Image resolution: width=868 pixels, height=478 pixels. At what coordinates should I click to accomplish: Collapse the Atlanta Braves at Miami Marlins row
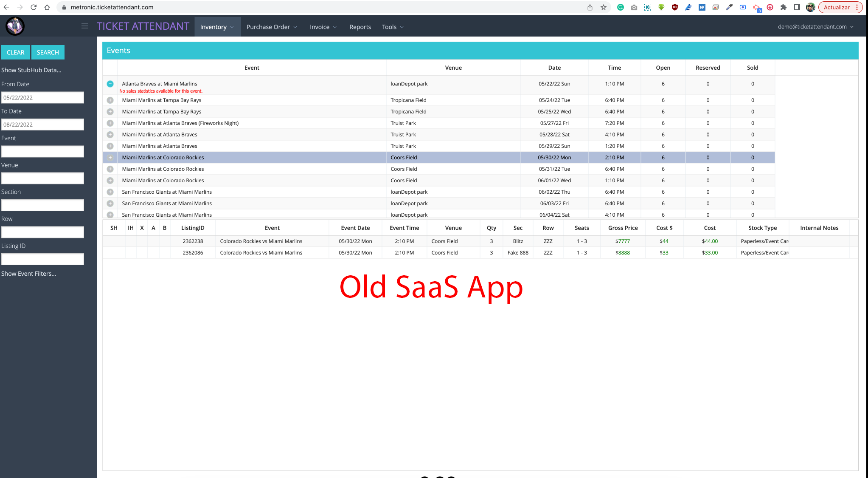point(110,84)
